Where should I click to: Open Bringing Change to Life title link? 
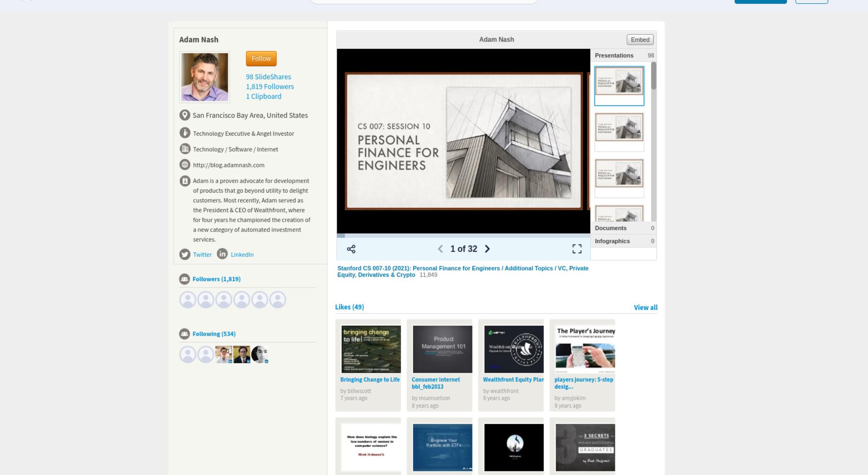point(370,380)
